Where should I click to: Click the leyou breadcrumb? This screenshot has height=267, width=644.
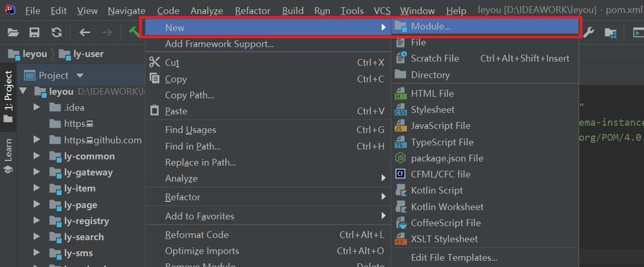27,53
